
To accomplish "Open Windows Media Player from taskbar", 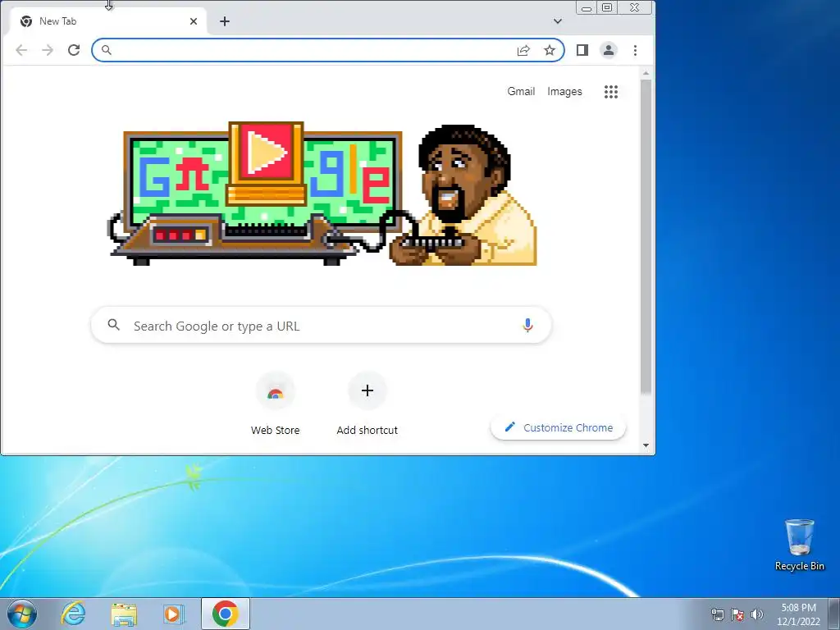I will coord(174,614).
